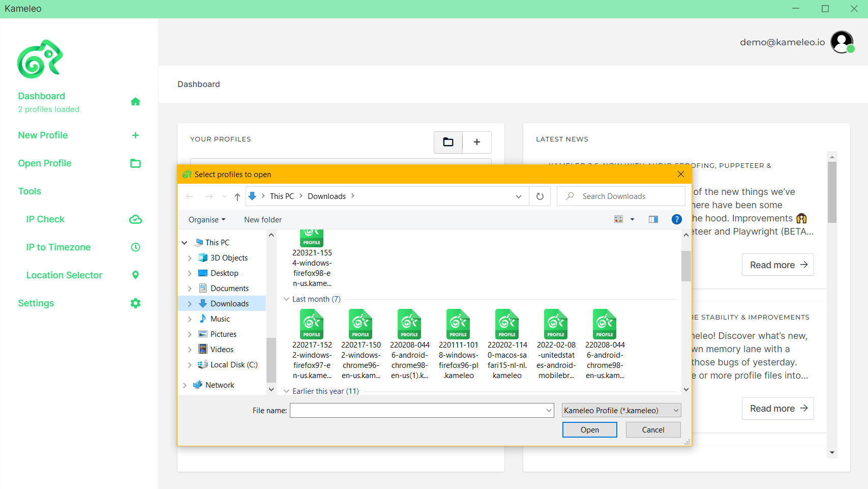Select Location Selector under Tools
868x489 pixels.
point(64,275)
